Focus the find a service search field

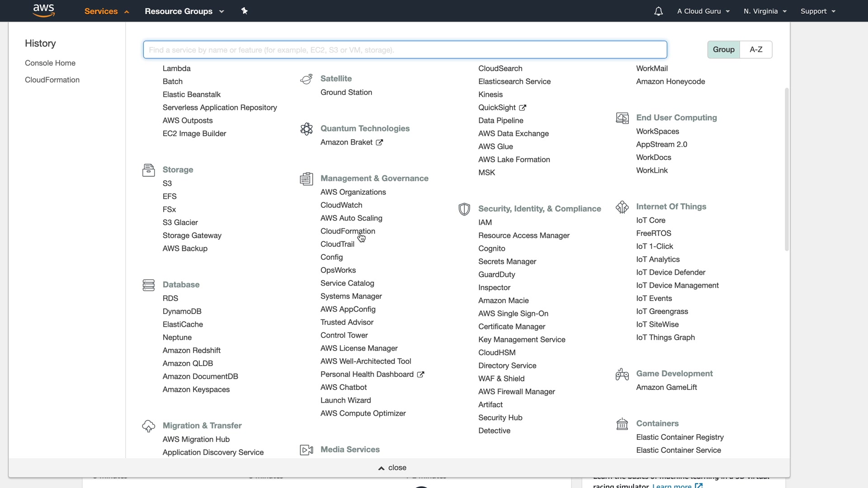(405, 50)
